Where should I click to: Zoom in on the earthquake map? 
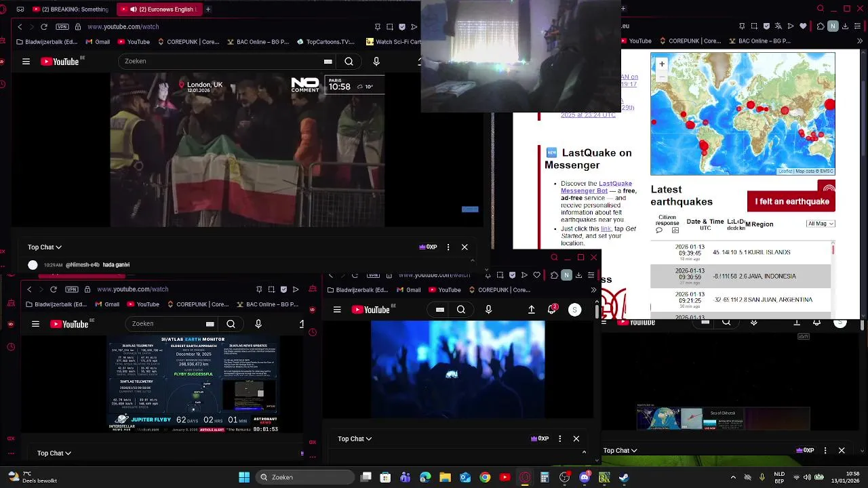[x=662, y=64]
